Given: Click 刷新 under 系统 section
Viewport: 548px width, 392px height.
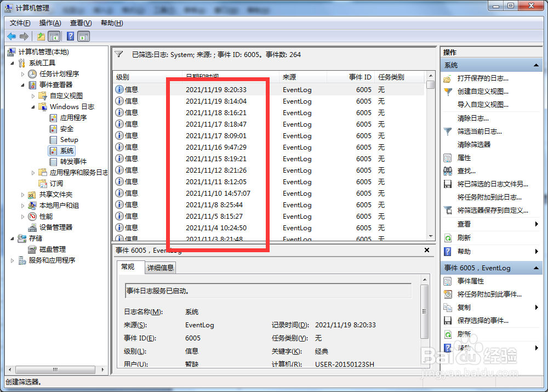Looking at the screenshot, I should pyautogui.click(x=464, y=238).
